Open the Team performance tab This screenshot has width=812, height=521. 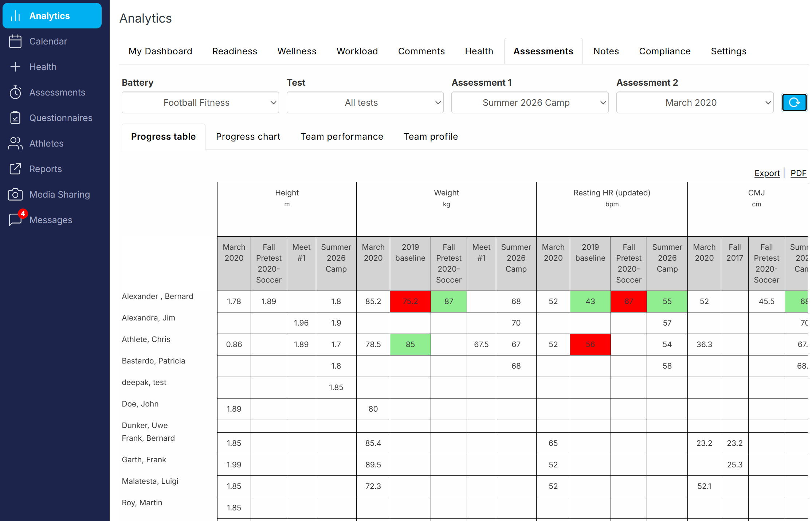(x=342, y=137)
